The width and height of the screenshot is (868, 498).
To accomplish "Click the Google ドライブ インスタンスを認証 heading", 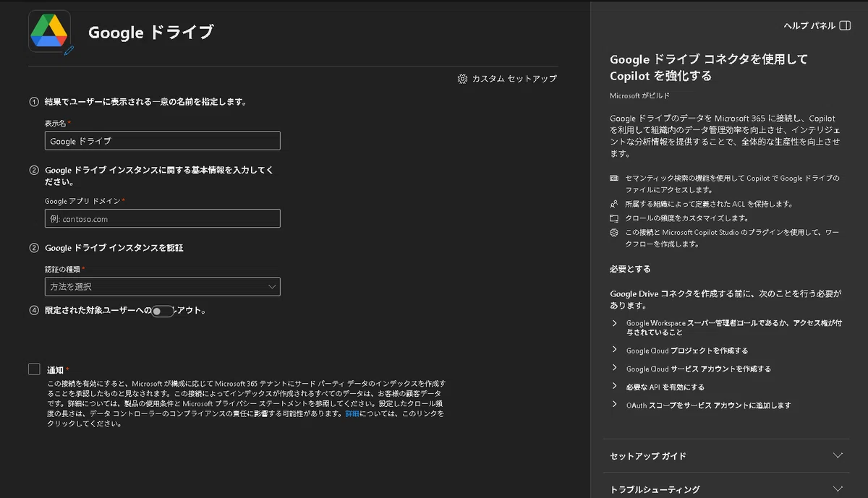I will click(114, 248).
